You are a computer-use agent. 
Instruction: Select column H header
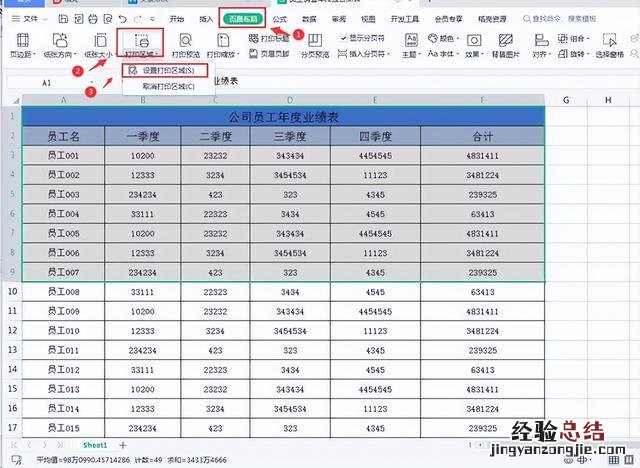pos(608,100)
